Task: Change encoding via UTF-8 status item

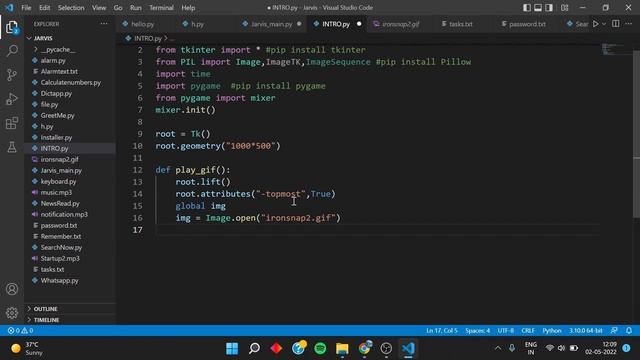Action: point(506,331)
